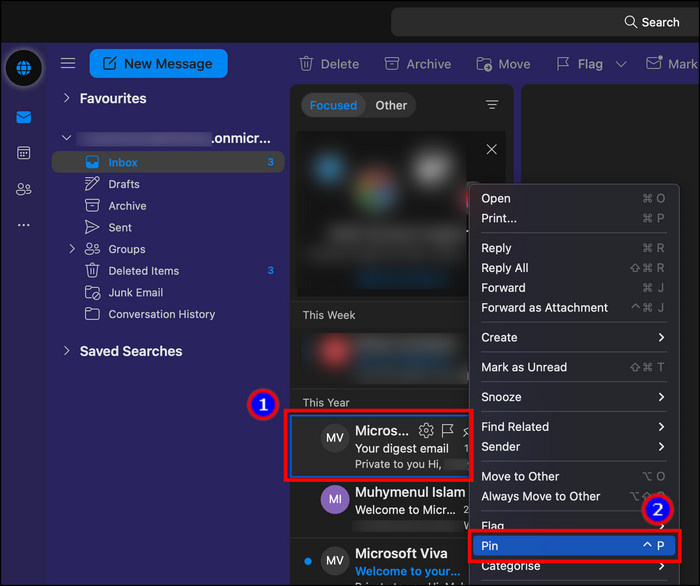Screen dimensions: 700x586
Task: Switch to the Focused inbox toggle
Action: coord(333,105)
